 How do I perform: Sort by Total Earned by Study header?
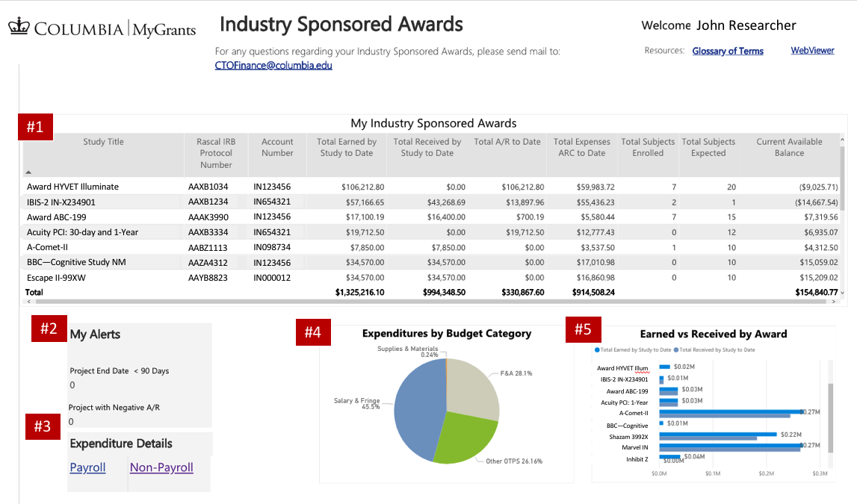[347, 147]
